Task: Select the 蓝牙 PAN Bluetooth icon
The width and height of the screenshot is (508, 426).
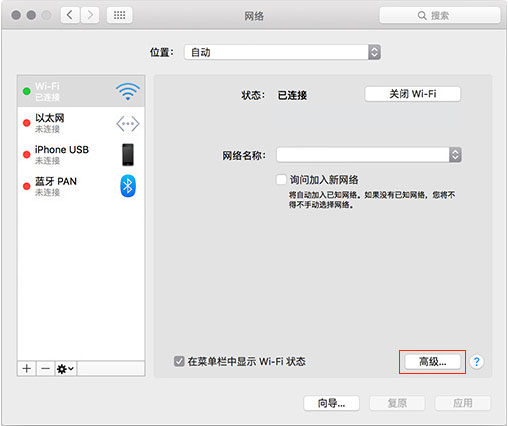Action: pos(128,186)
